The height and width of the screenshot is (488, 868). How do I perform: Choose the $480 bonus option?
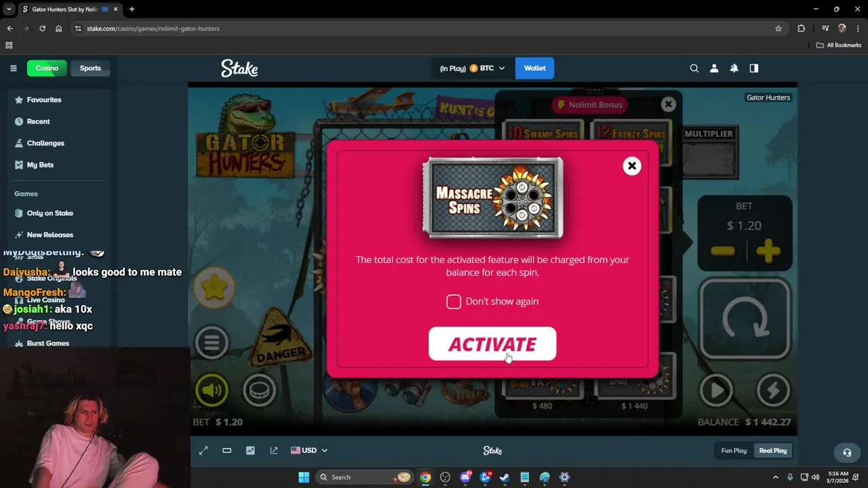point(542,390)
